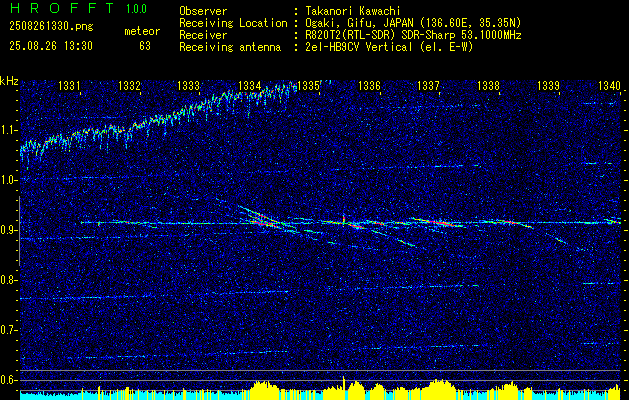Click the file name 2508261330.png
This screenshot has height=400, width=629.
51,27
